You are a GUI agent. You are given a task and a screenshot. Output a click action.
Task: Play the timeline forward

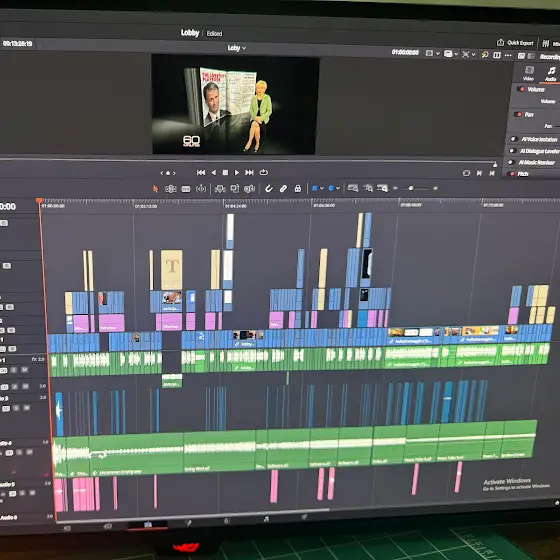(236, 172)
